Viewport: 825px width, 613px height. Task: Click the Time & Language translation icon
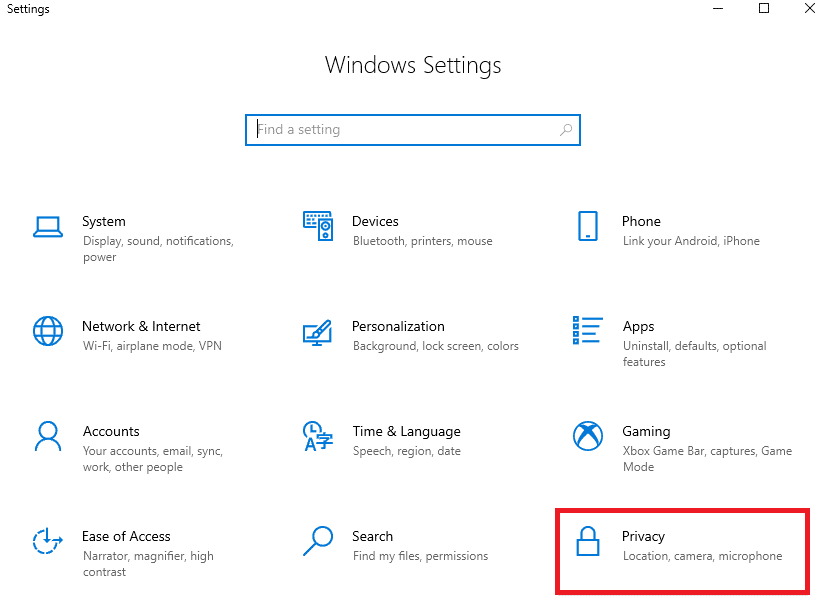(x=318, y=435)
